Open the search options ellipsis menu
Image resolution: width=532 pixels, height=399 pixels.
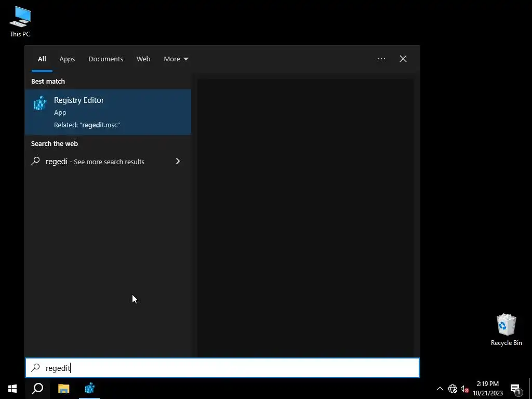(x=381, y=59)
